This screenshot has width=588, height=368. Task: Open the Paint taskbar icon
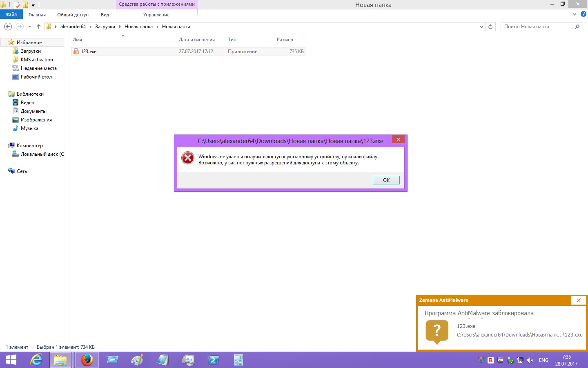pyautogui.click(x=137, y=360)
